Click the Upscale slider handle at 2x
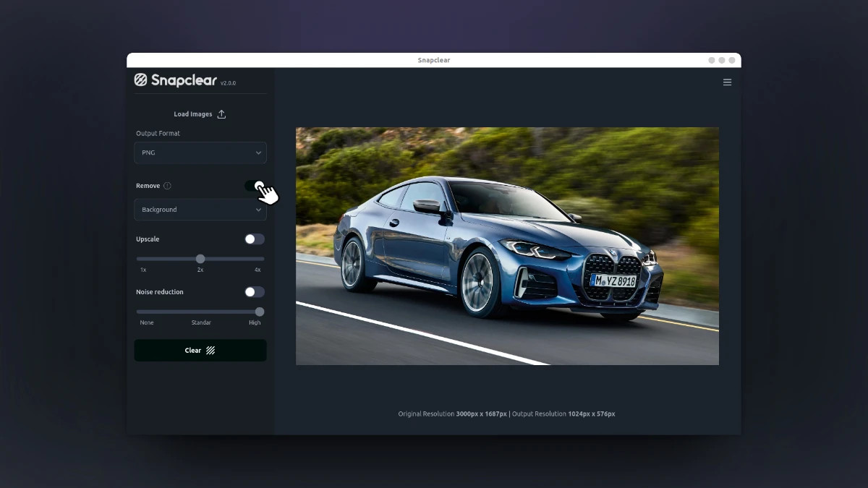This screenshot has height=488, width=868. [x=200, y=259]
